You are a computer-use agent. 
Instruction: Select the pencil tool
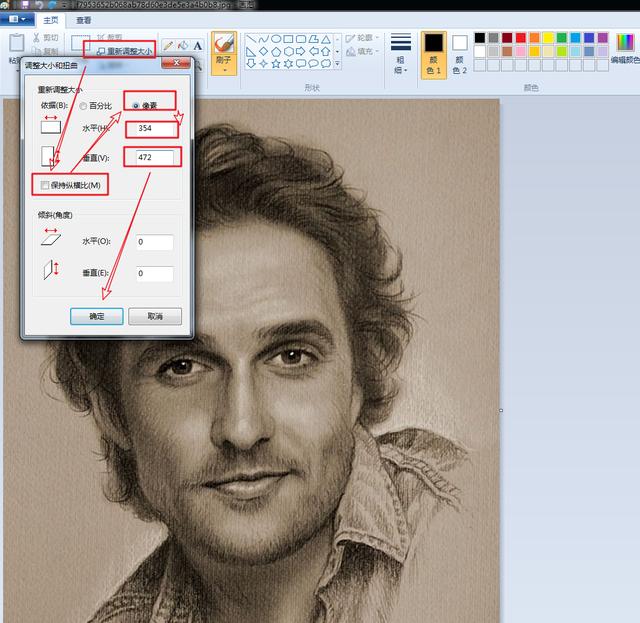click(169, 45)
